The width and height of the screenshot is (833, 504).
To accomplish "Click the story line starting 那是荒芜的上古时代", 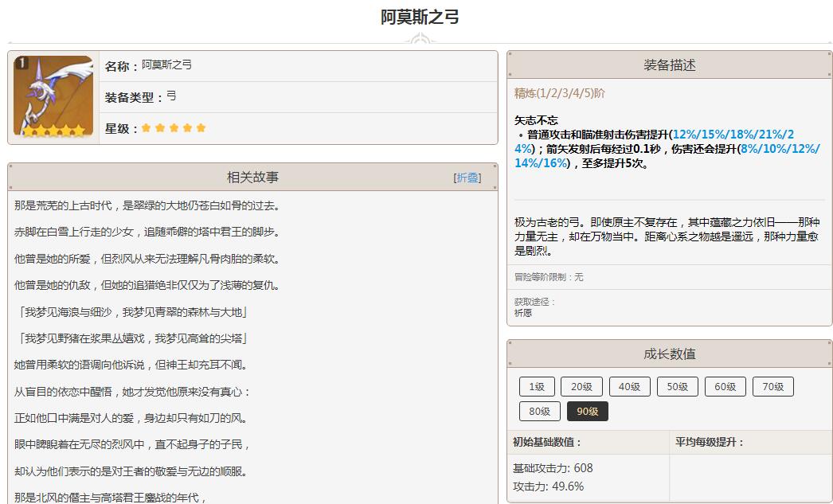I will click(147, 205).
